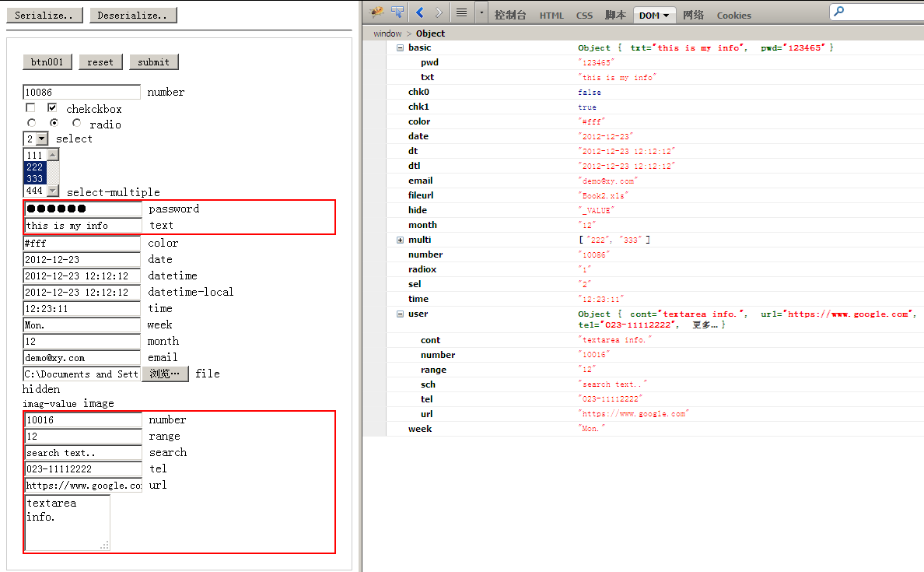This screenshot has width=924, height=572.
Task: Check the first unchecked checkbox
Action: [30, 107]
